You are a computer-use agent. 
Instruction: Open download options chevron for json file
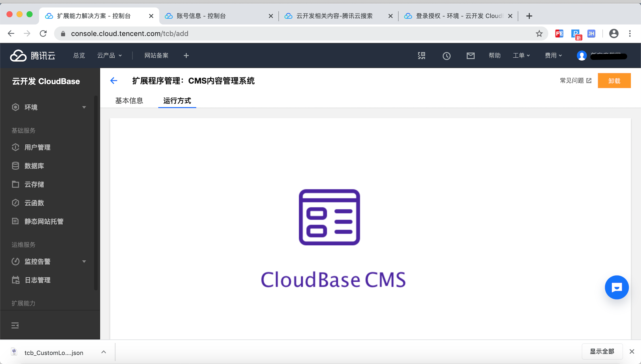(104, 352)
